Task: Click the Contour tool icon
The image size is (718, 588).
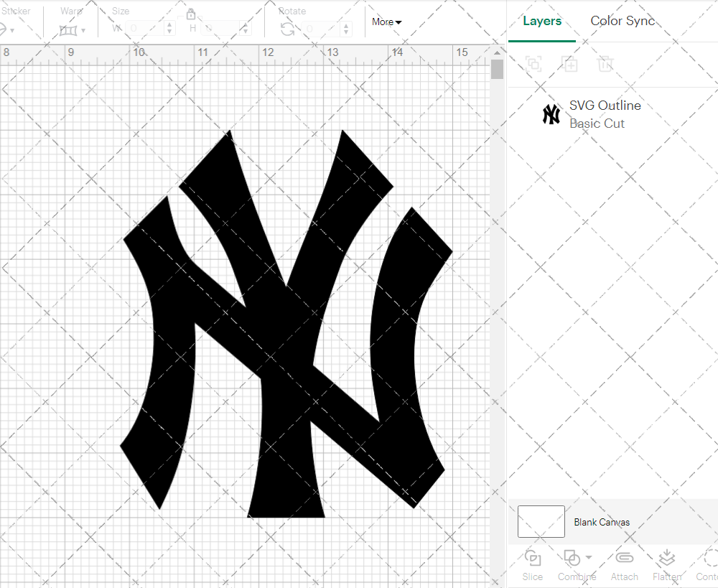Action: coord(711,558)
